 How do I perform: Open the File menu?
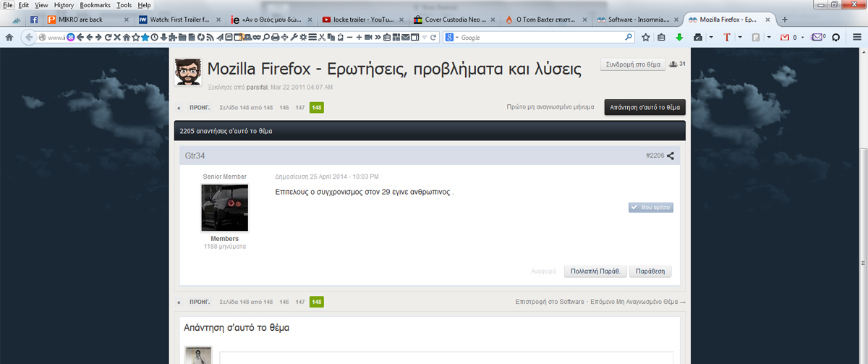coord(9,5)
